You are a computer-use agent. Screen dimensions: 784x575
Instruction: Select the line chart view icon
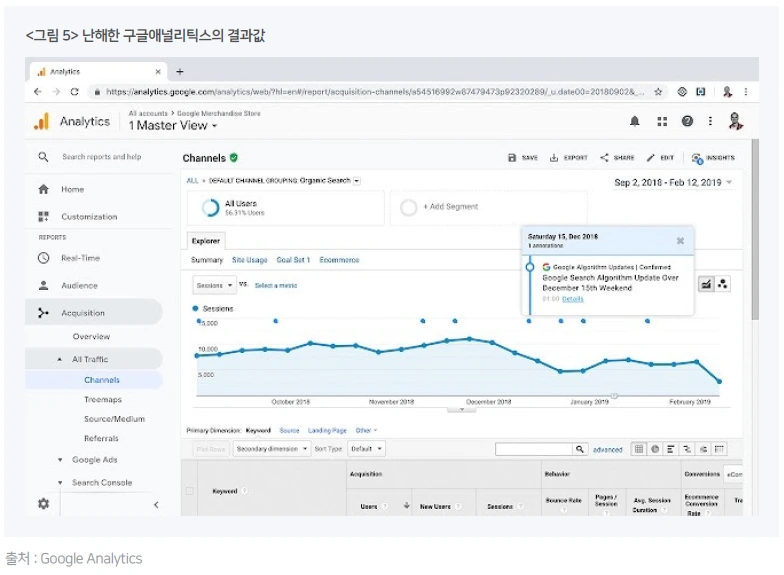point(706,284)
